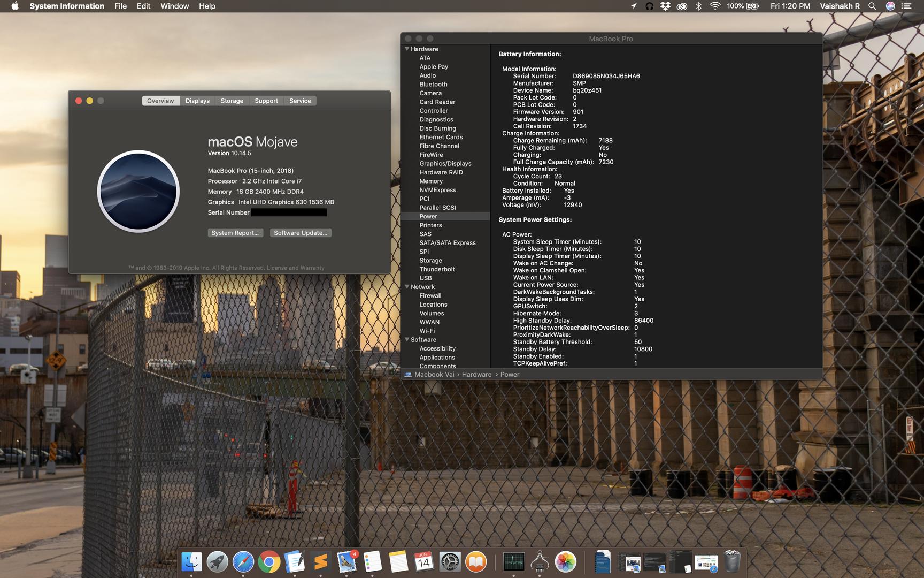The width and height of the screenshot is (924, 578).
Task: Click battery 100% status icon
Action: 743,6
